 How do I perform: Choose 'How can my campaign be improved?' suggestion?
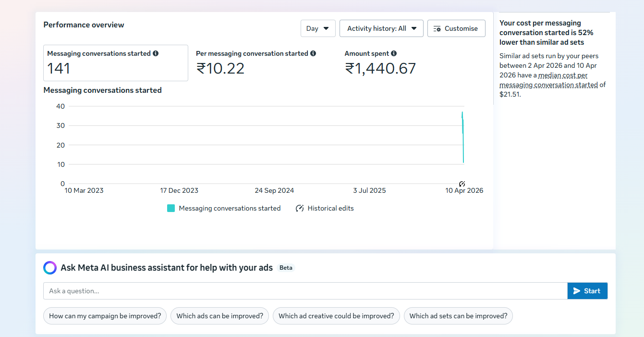(105, 316)
